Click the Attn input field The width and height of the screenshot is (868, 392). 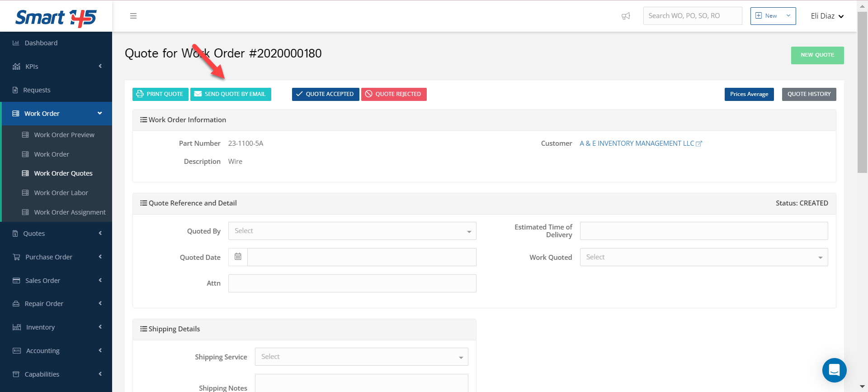(352, 283)
